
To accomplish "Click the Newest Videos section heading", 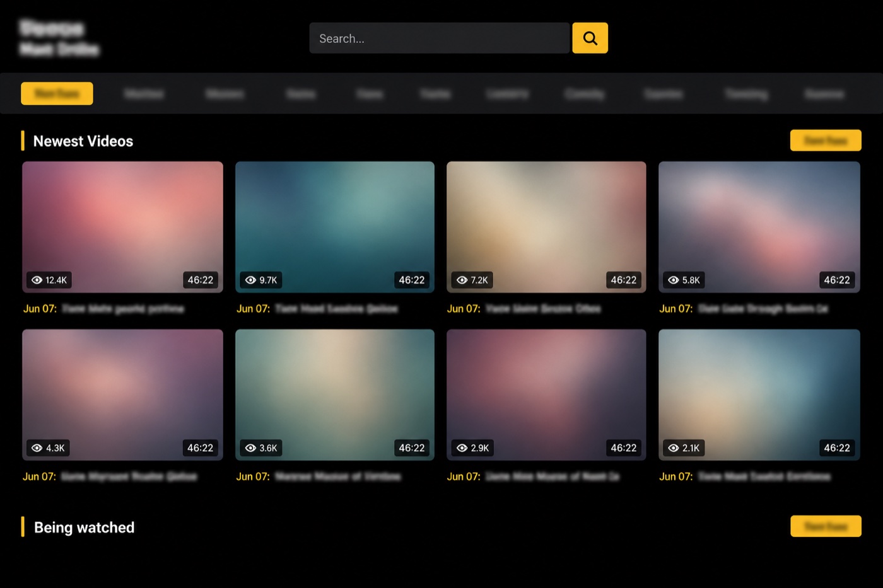I will 83,141.
